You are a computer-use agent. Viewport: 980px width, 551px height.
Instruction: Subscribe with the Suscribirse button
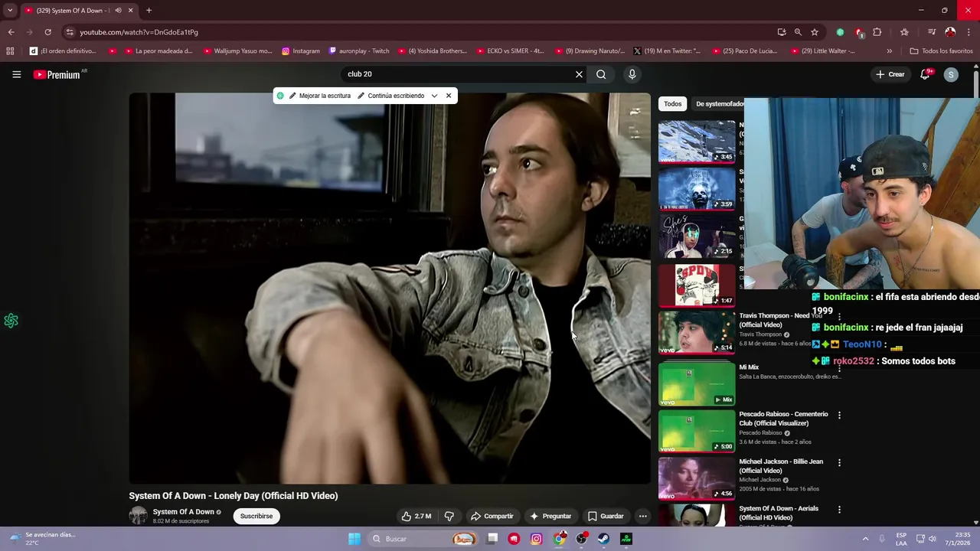tap(256, 516)
